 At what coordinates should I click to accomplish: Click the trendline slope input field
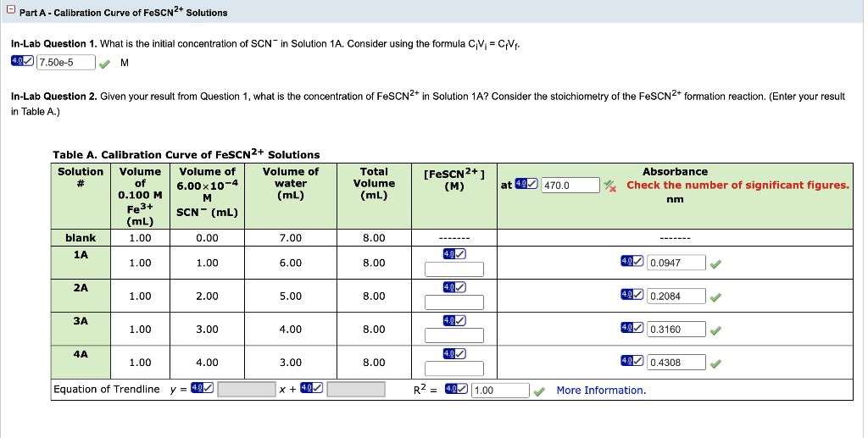247,390
